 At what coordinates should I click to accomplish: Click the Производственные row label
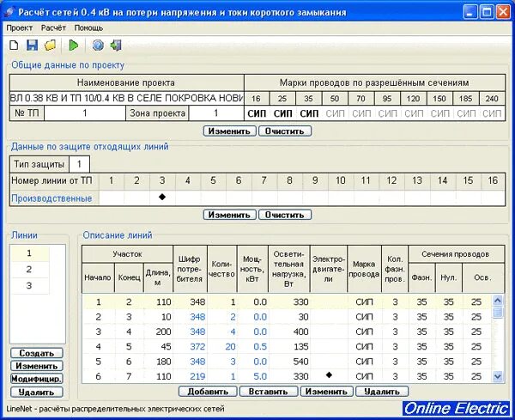click(x=51, y=198)
